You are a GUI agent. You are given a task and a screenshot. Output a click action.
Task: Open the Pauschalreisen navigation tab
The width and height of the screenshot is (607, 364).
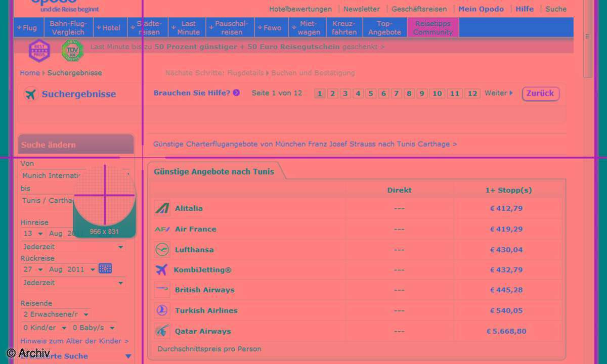pyautogui.click(x=230, y=28)
